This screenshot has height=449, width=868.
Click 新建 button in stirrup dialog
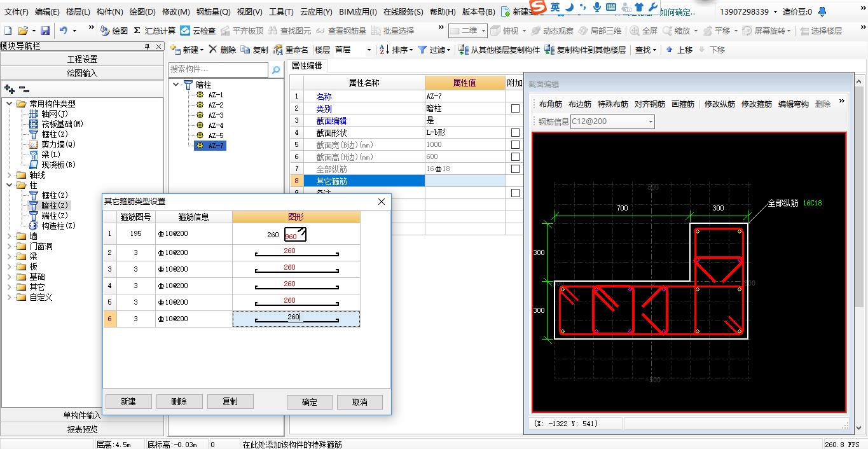click(128, 402)
